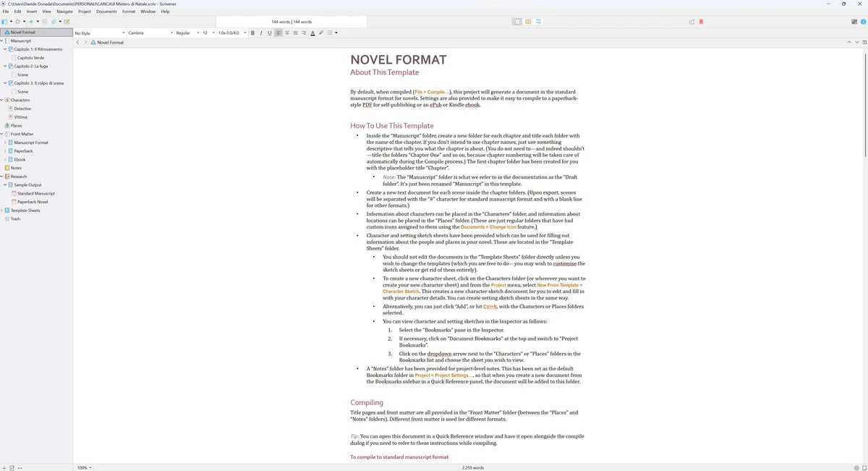
Task: Click the Compile export icon
Action: click(692, 22)
